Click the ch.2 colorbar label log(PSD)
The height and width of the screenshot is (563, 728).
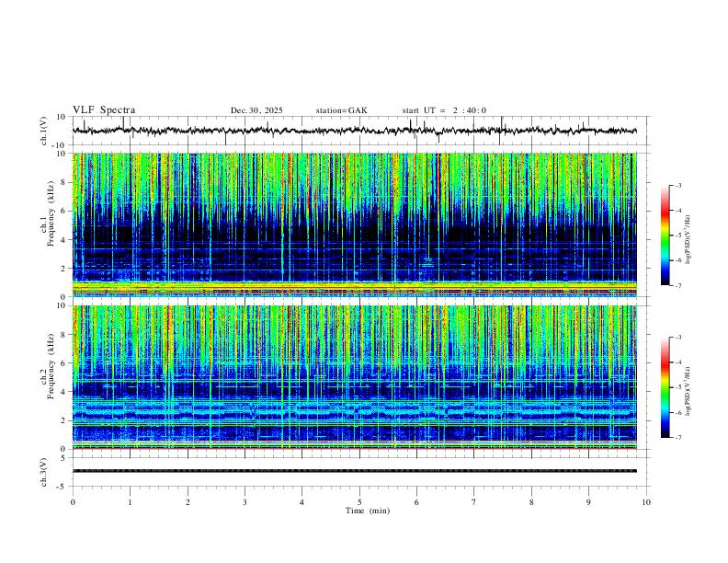(688, 391)
